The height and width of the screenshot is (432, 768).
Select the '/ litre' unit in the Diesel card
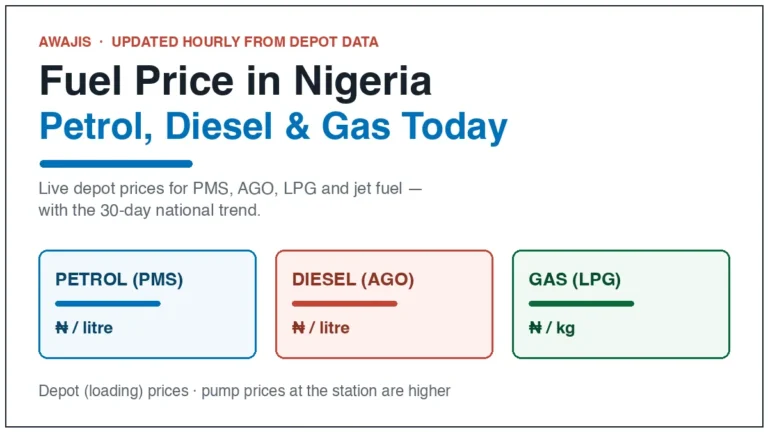[x=329, y=327]
